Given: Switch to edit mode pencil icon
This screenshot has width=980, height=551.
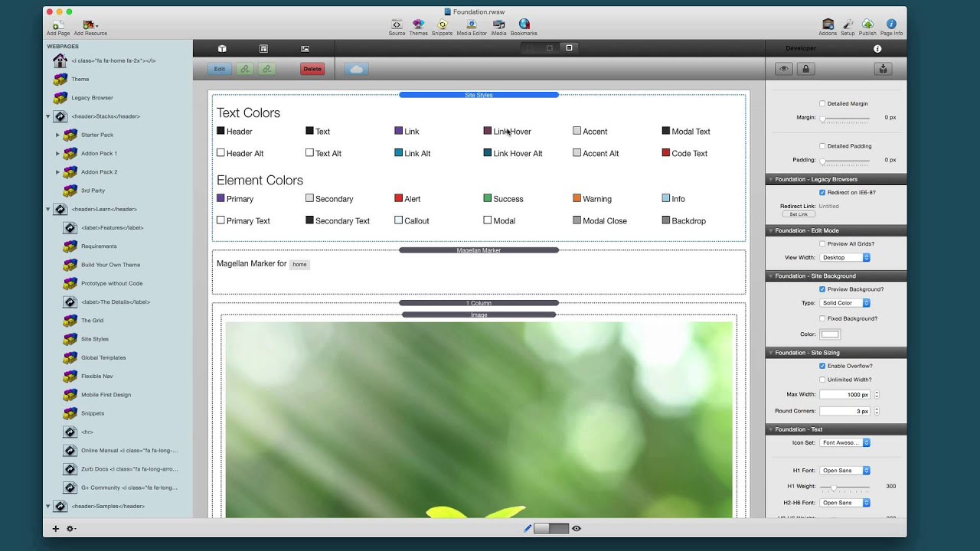Looking at the screenshot, I should point(528,528).
